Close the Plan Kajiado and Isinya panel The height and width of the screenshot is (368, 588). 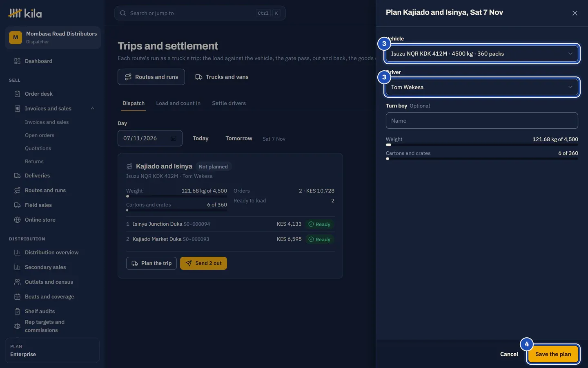pyautogui.click(x=575, y=13)
